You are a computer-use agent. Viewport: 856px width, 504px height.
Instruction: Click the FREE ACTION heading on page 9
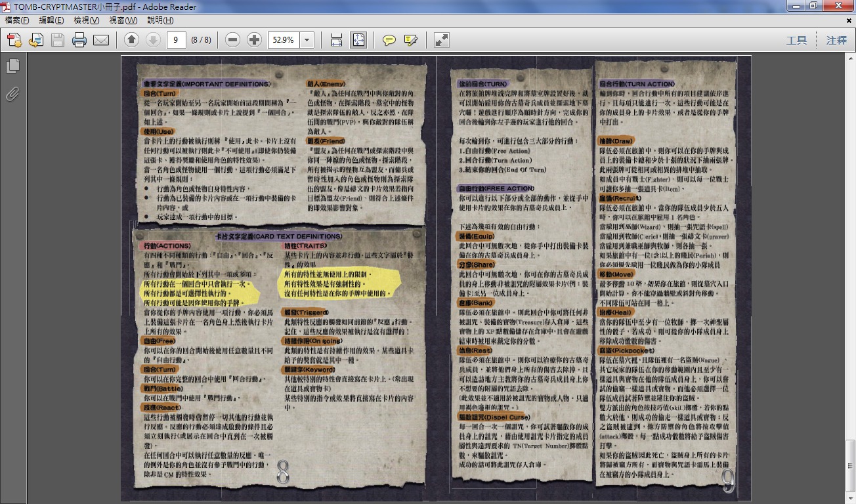click(x=496, y=188)
